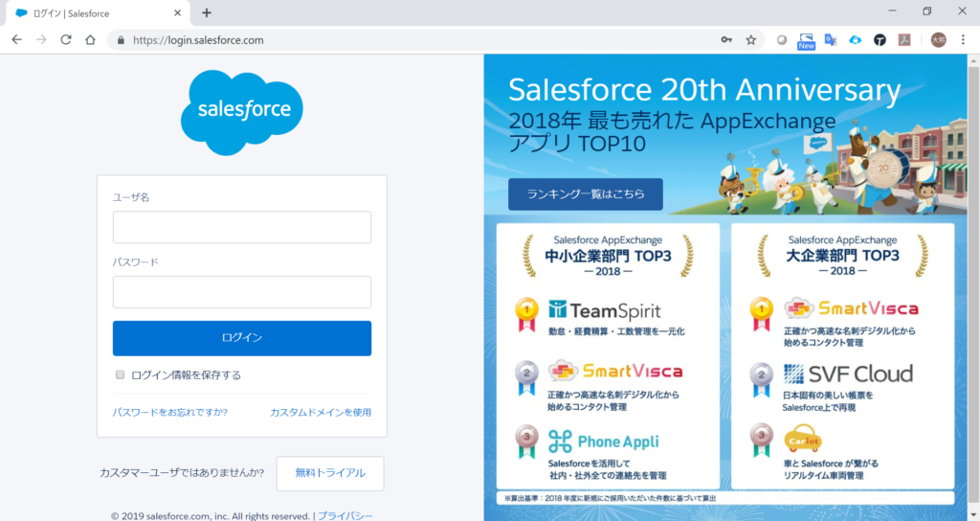Go to the browser home page

pyautogui.click(x=90, y=40)
